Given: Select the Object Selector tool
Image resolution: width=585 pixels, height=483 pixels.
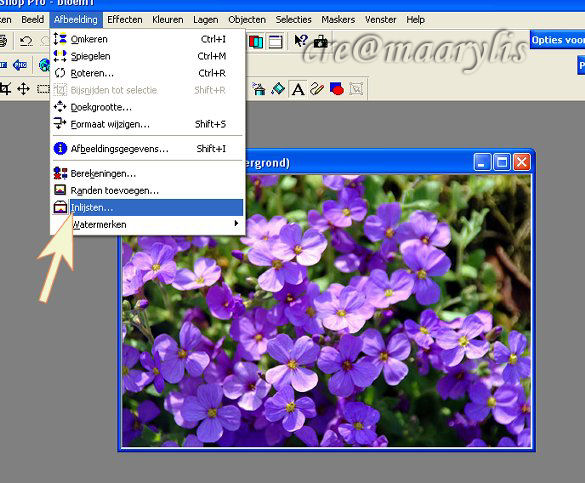Looking at the screenshot, I should click(356, 89).
